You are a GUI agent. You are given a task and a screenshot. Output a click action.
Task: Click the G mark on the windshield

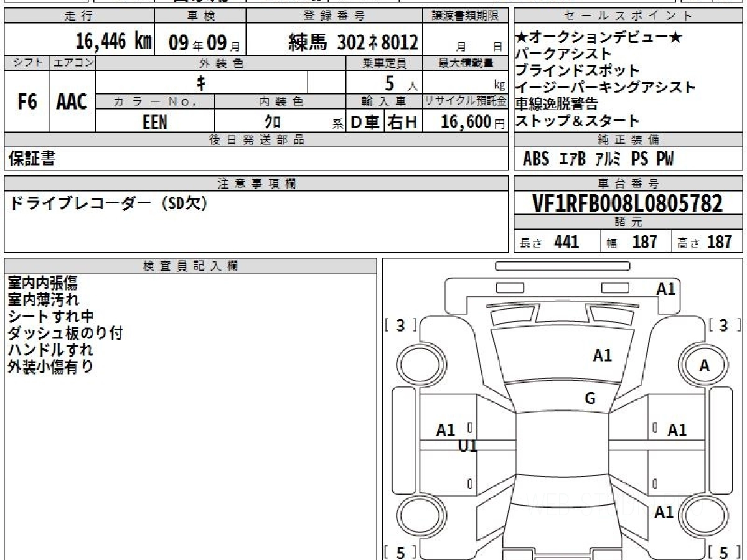[x=590, y=399]
